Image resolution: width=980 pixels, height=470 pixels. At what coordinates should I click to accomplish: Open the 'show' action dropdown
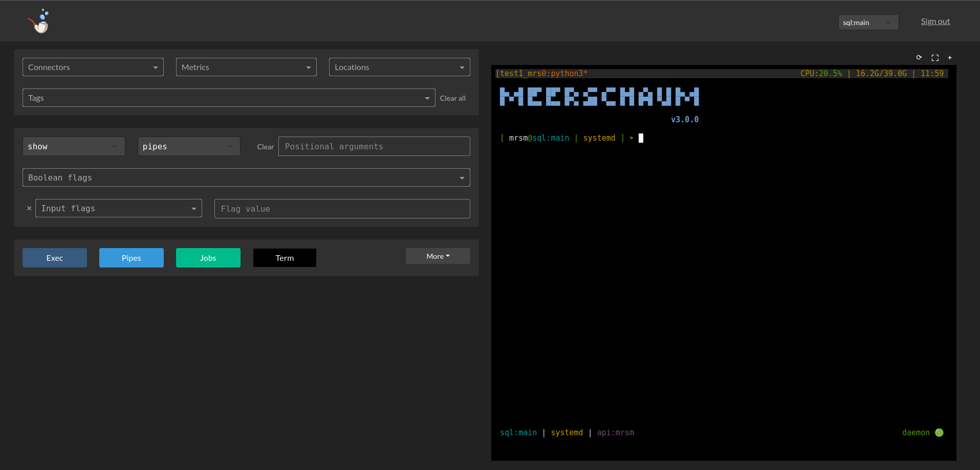click(74, 146)
